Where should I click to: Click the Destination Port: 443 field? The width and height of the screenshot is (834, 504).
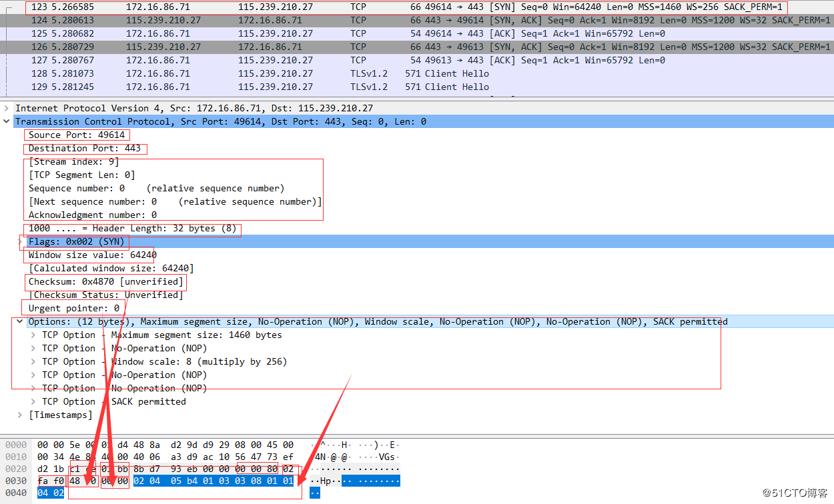coord(85,148)
